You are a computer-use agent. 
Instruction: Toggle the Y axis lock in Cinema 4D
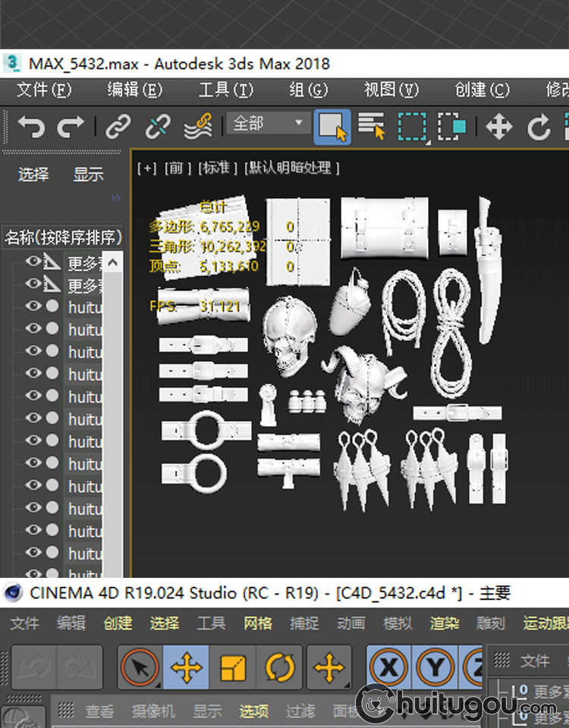pyautogui.click(x=435, y=667)
